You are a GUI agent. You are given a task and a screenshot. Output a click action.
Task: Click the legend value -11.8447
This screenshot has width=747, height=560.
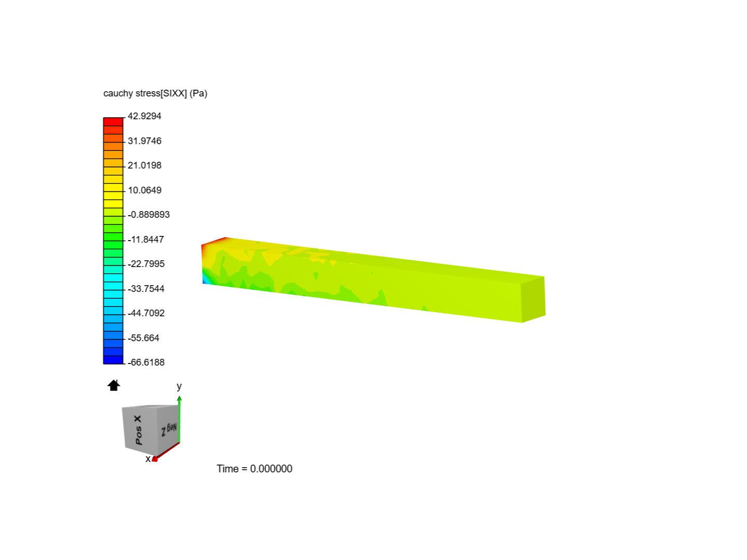coord(146,240)
